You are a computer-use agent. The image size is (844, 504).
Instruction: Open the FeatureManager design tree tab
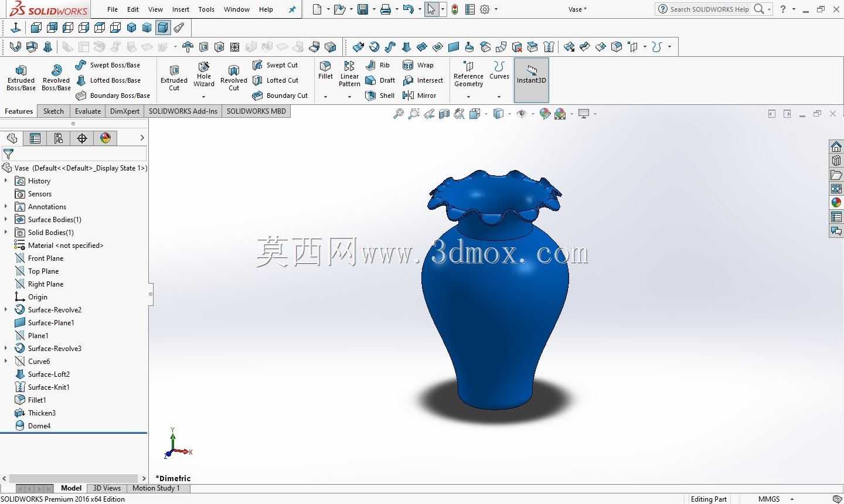click(x=12, y=138)
